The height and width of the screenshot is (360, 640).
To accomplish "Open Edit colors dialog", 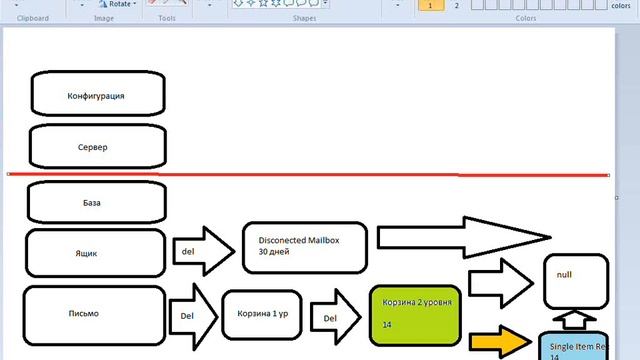I will tap(620, 5).
